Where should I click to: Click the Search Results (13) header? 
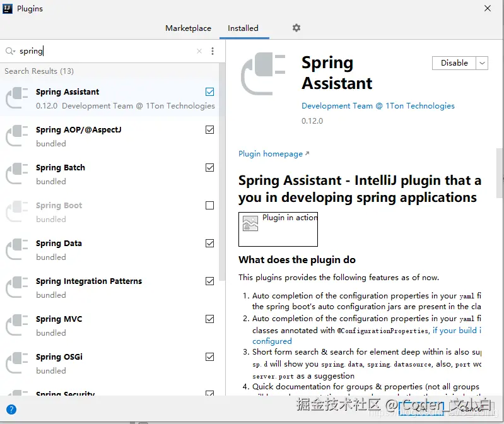39,71
